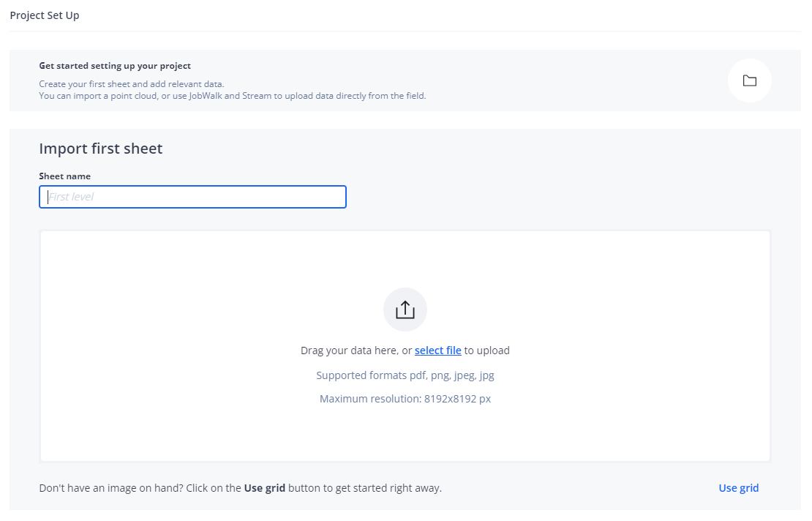Click bold 'Use grid' words inside the hint sentence
This screenshot has width=812, height=521.
tap(264, 488)
